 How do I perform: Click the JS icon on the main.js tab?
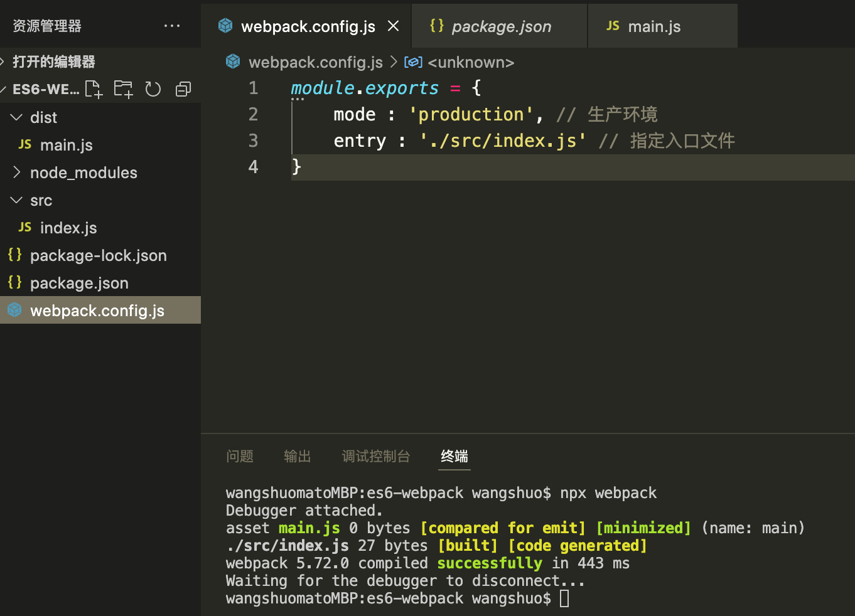(613, 26)
